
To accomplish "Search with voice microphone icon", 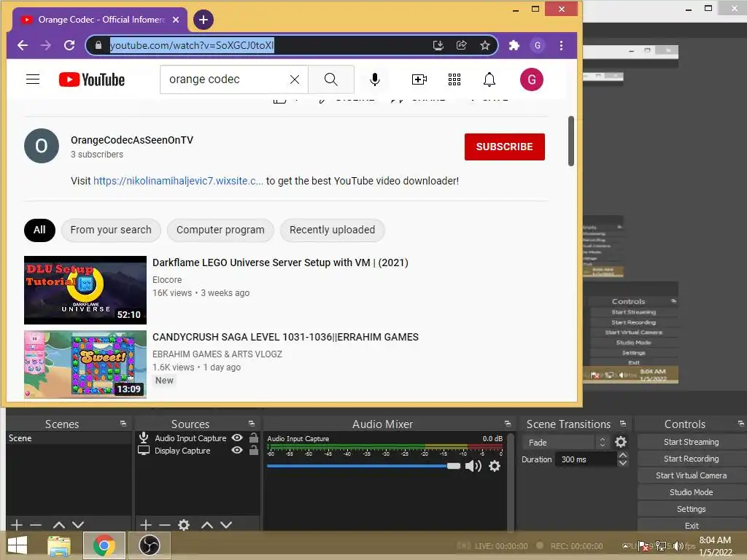I will (375, 79).
